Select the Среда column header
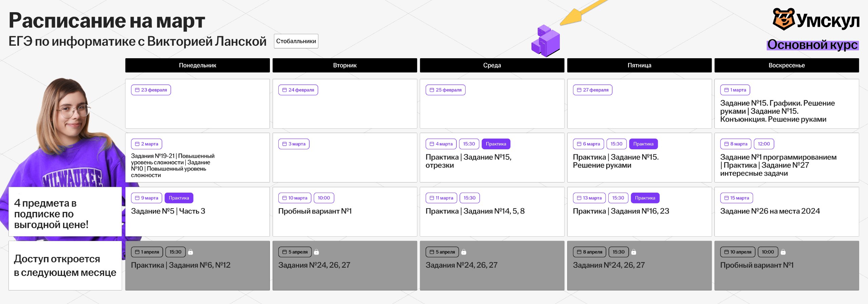The image size is (868, 304). [x=492, y=65]
